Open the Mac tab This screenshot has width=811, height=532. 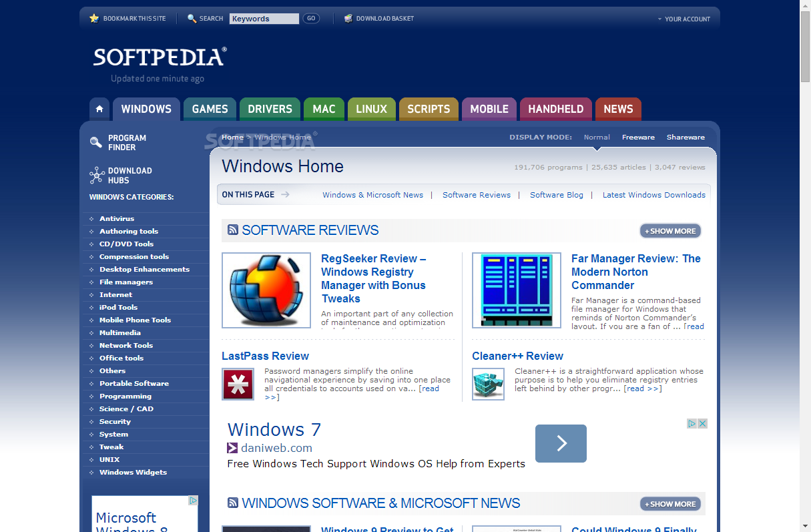(324, 109)
